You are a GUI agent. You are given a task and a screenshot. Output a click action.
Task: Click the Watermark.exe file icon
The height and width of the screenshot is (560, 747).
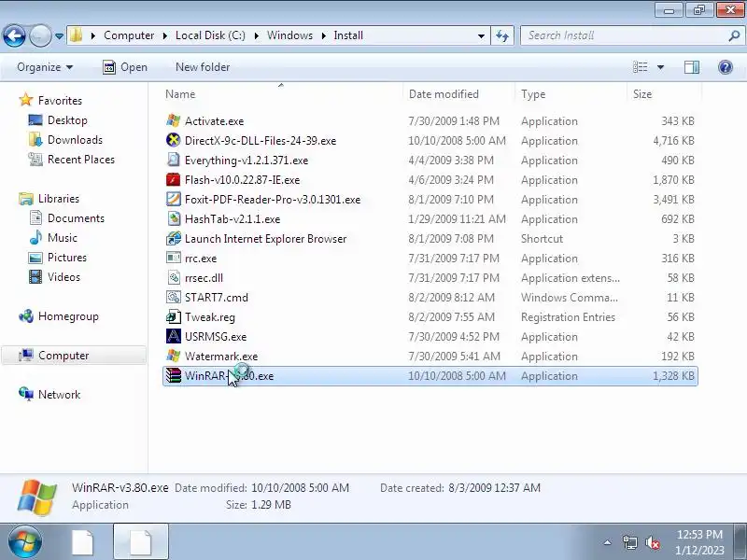(174, 356)
